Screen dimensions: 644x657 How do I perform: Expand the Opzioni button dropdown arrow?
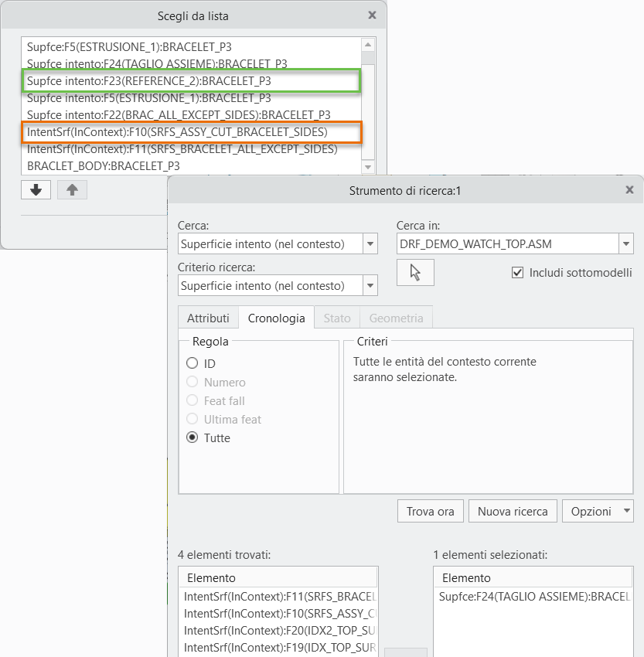627,511
